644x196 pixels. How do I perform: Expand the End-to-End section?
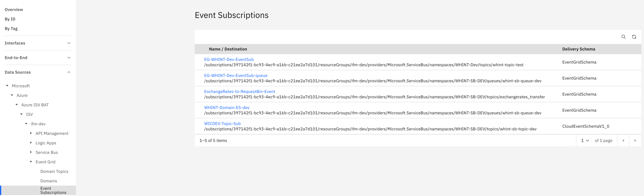point(69,57)
